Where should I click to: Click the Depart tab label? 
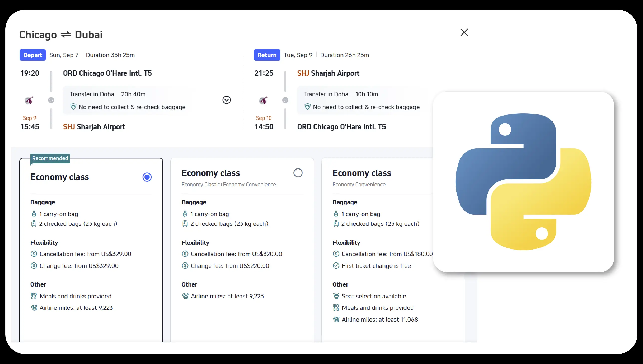point(32,55)
